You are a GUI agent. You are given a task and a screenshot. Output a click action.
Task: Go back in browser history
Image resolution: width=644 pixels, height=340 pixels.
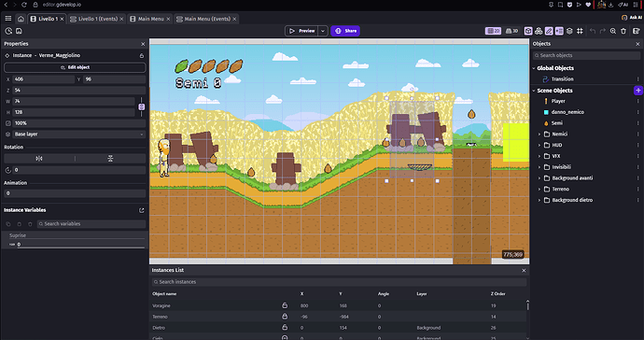pos(6,5)
